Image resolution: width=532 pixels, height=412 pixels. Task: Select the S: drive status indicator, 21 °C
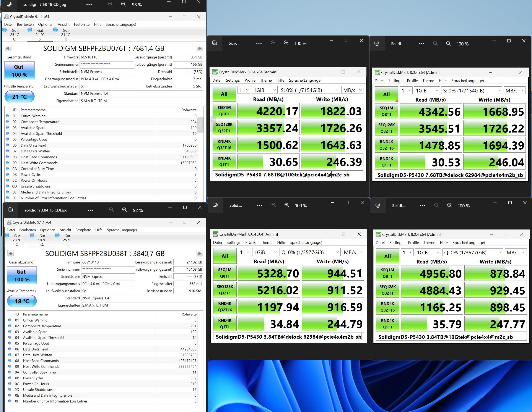pyautogui.click(x=40, y=34)
